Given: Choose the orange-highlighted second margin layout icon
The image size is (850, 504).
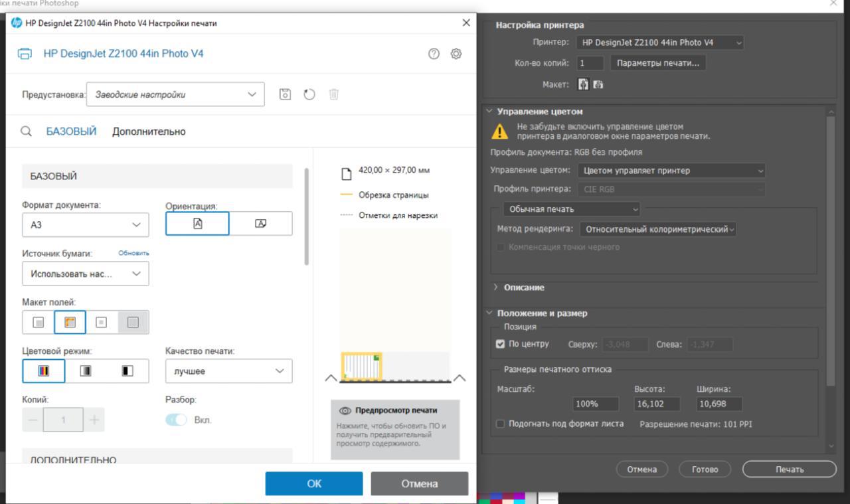Looking at the screenshot, I should pyautogui.click(x=69, y=323).
